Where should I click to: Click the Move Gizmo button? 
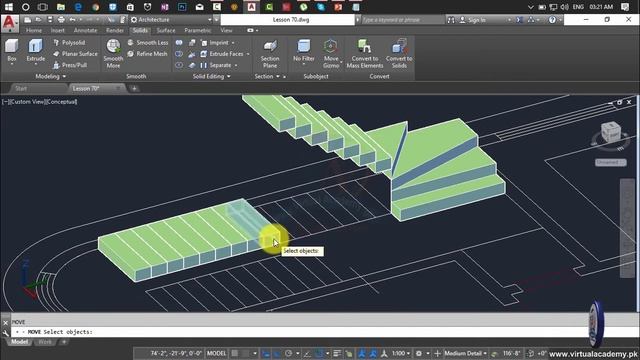[x=331, y=53]
